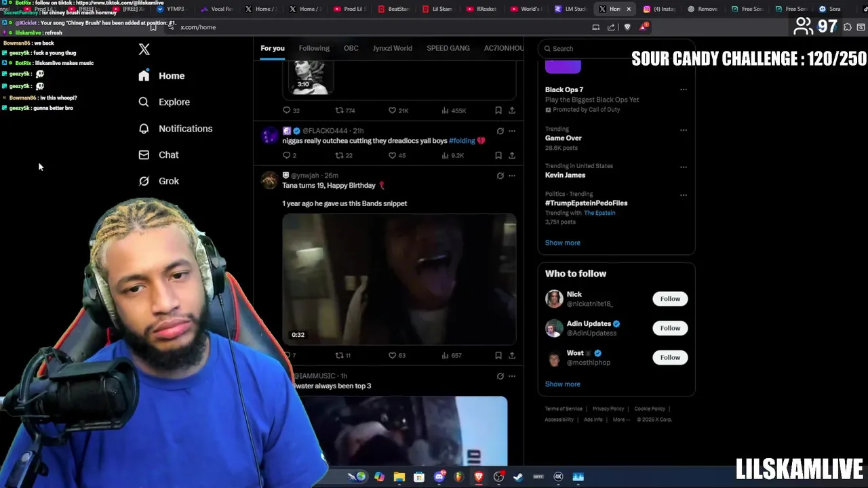View the 9.2K views analytics

(452, 155)
